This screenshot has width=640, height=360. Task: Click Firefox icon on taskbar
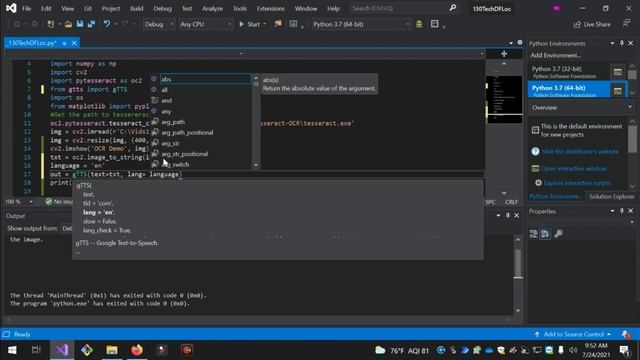(x=137, y=350)
